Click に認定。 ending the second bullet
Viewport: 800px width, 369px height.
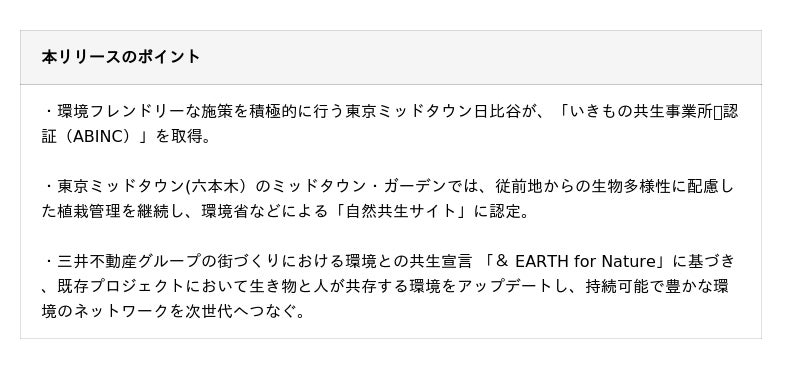click(x=502, y=211)
